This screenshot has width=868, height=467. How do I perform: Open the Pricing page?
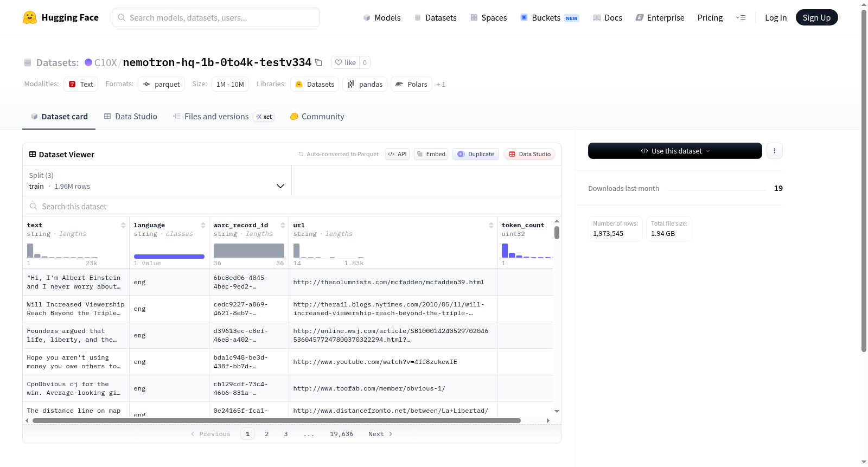tap(710, 17)
